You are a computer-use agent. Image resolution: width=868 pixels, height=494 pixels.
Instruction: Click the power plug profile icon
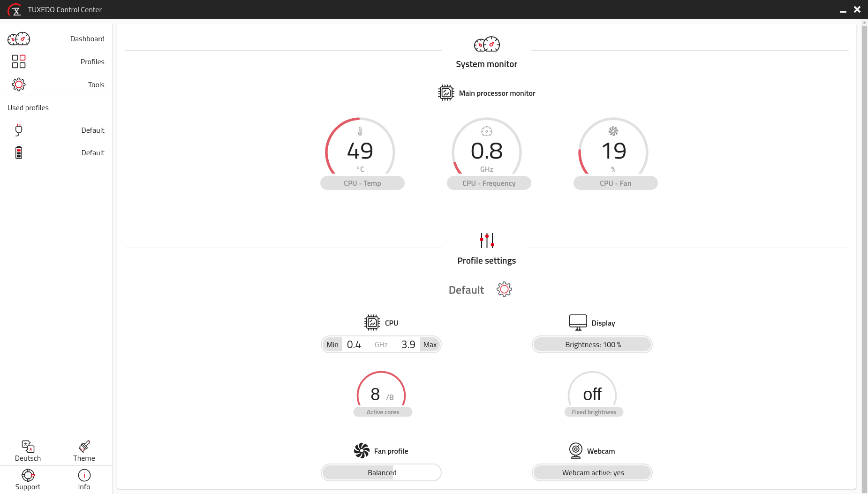click(19, 130)
